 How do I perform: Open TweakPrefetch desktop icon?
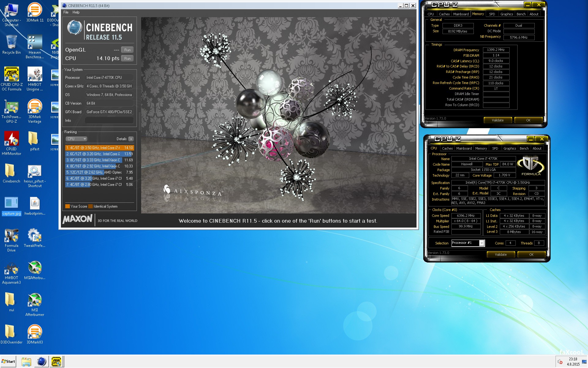click(x=35, y=238)
